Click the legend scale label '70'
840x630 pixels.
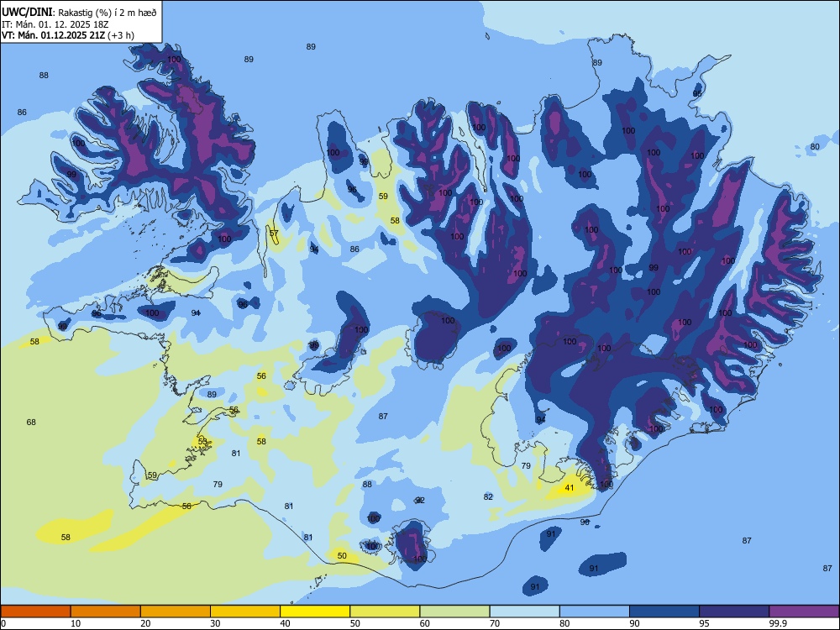coord(495,623)
